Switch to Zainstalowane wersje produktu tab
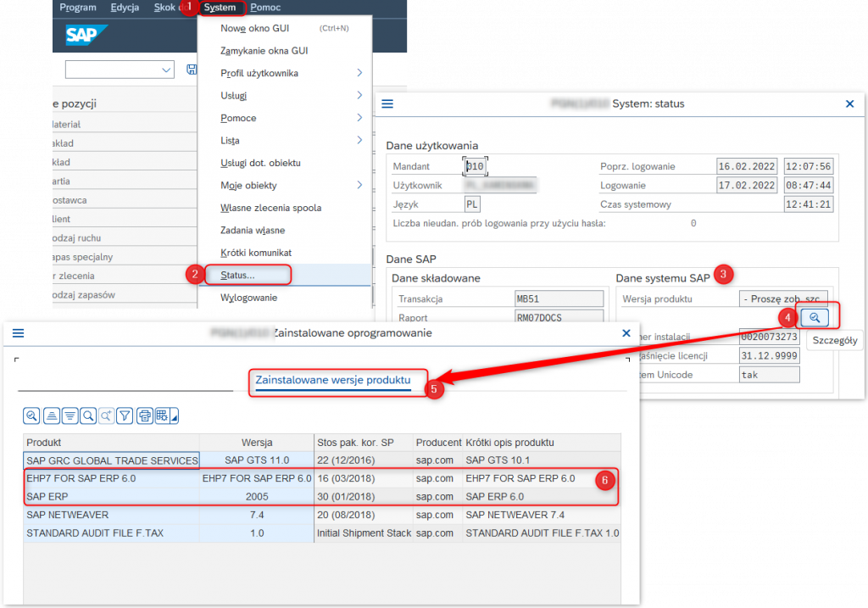 coord(333,380)
